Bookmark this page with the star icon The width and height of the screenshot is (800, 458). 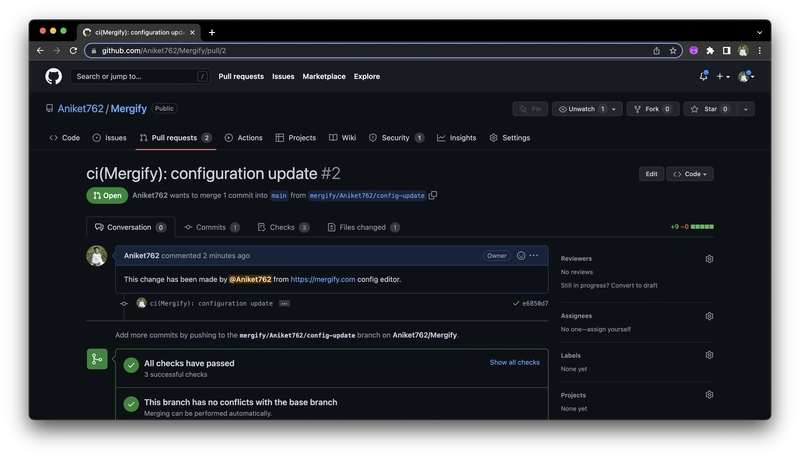click(673, 50)
